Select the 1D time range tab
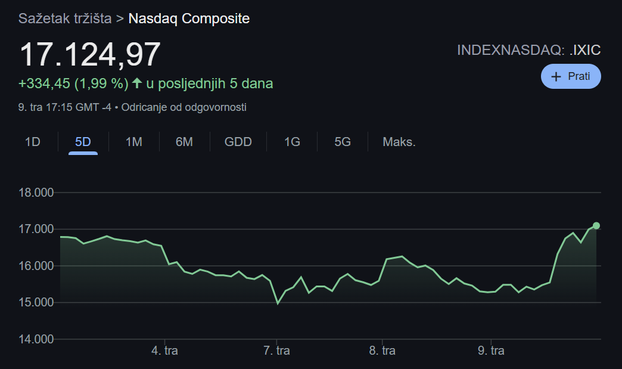Screen dimensions: 622x369 coord(33,142)
